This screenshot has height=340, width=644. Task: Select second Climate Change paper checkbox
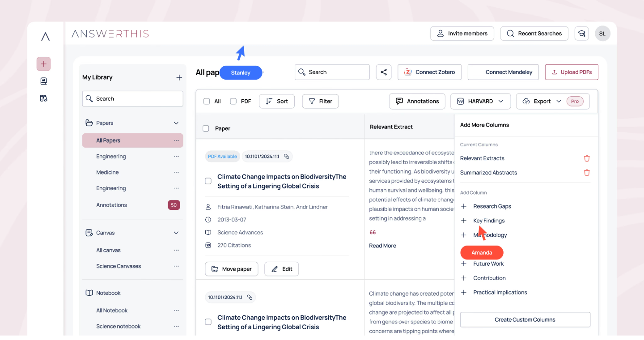(x=208, y=322)
